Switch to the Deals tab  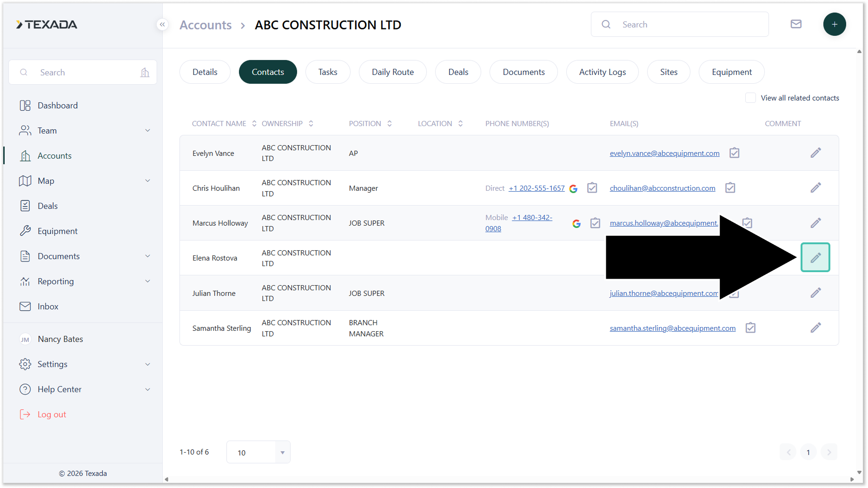click(458, 72)
